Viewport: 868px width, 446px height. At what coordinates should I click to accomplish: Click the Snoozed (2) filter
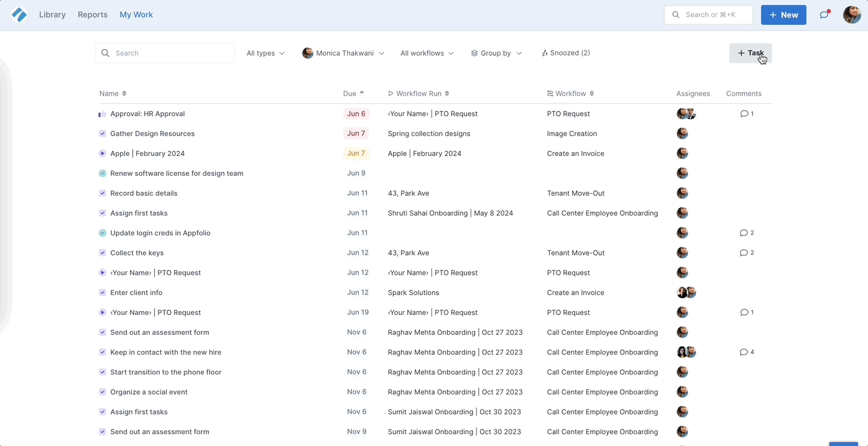click(x=566, y=53)
